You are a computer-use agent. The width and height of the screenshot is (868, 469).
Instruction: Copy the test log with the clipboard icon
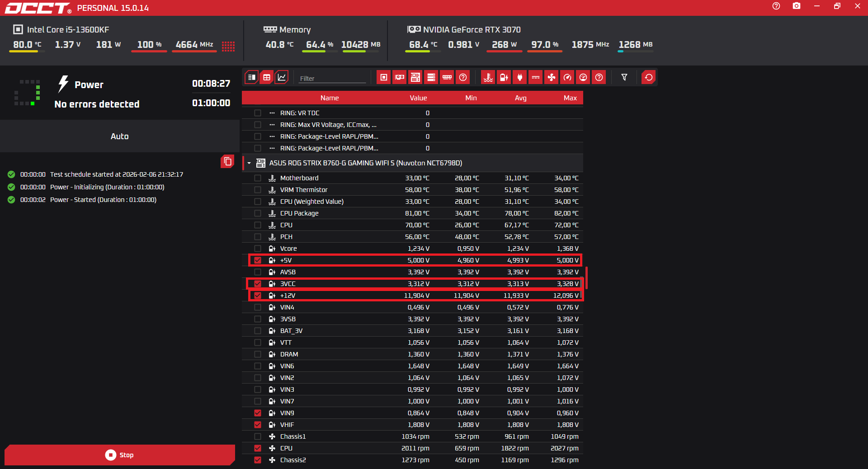point(227,161)
